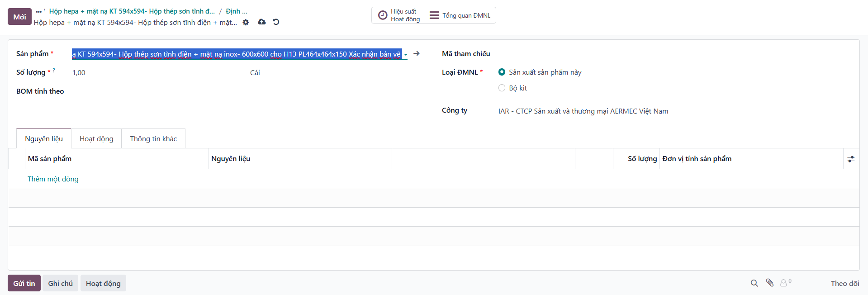Click the Gửi tin chatter button
Image resolution: width=868 pixels, height=295 pixels.
coord(24,283)
